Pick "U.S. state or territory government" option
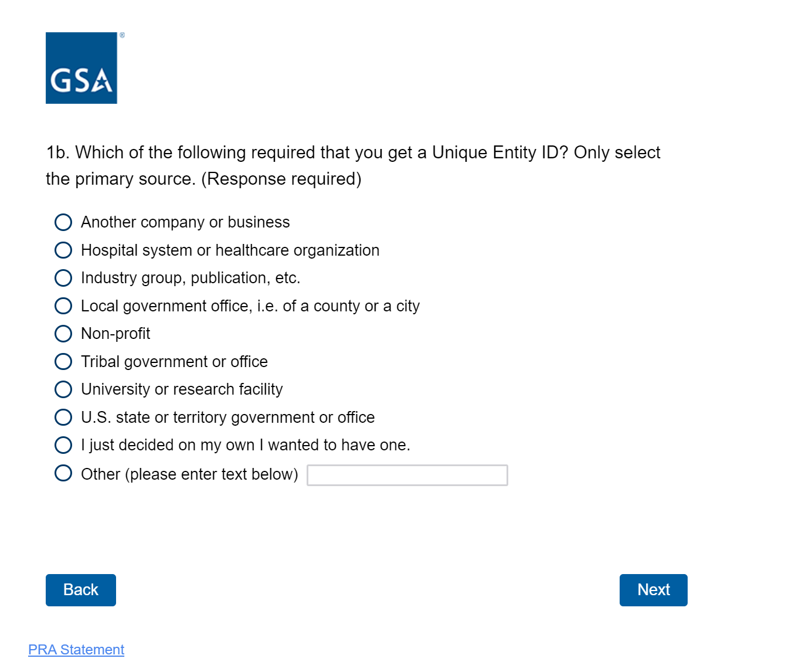 point(63,418)
